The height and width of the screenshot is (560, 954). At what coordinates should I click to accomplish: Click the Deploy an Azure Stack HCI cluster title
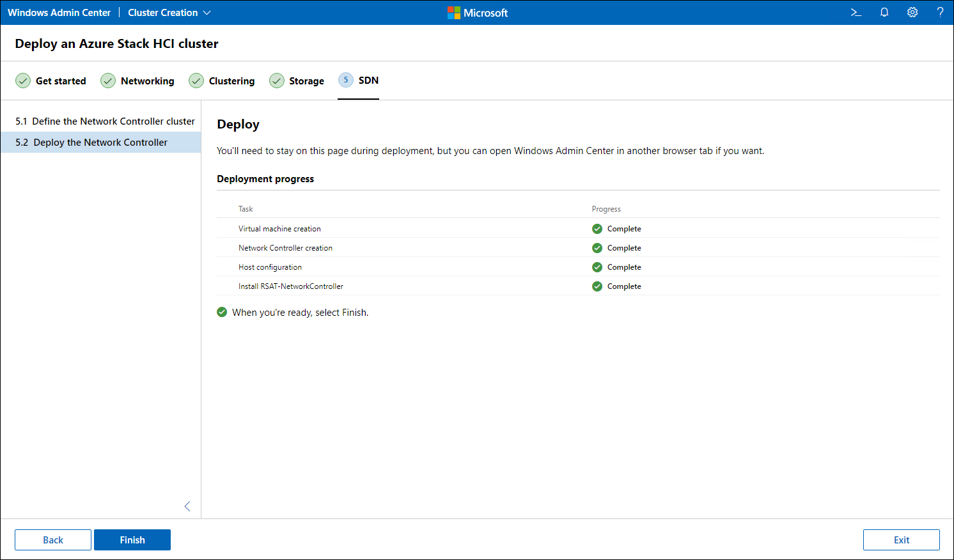(x=116, y=43)
